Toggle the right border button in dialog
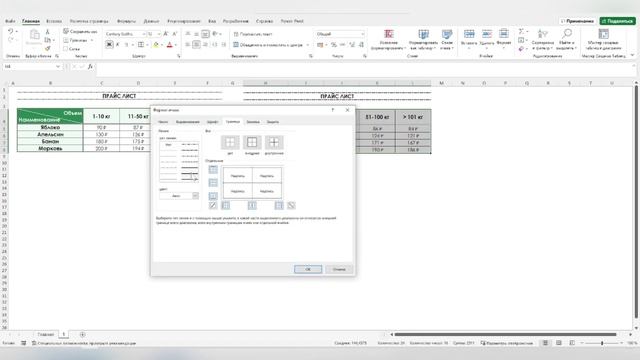Screen dimensions: 640x360 (279, 205)
